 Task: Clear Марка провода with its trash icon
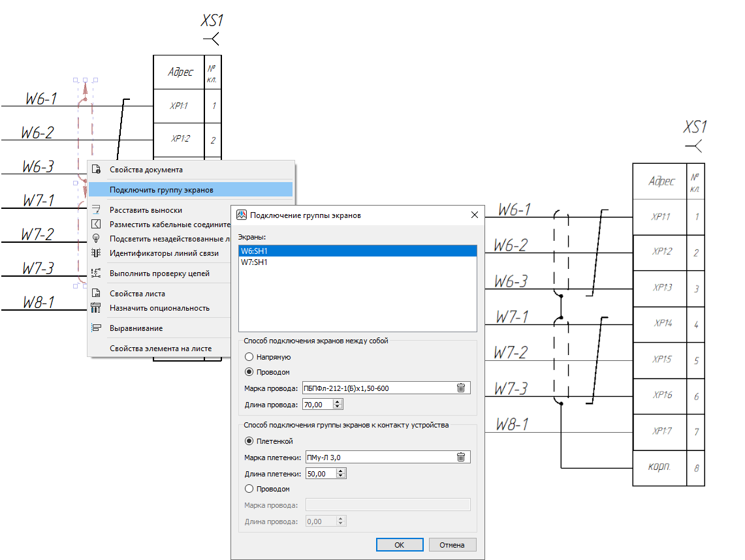pos(461,388)
